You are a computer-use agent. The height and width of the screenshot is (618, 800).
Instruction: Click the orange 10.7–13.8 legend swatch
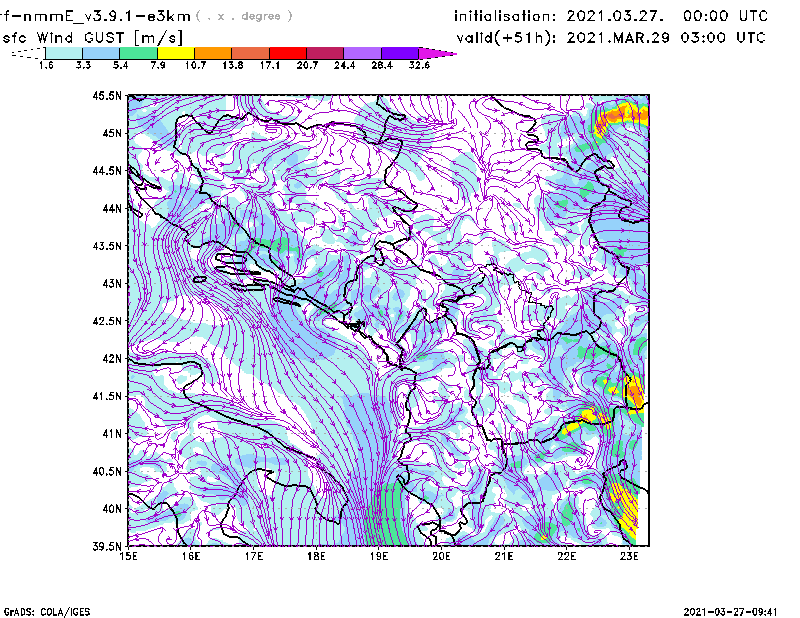(213, 53)
